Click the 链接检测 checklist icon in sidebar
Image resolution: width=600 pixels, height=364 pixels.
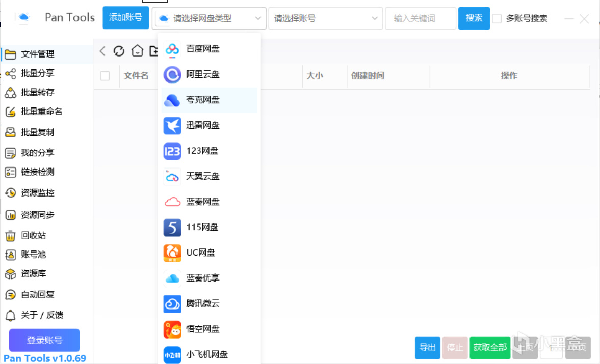pyautogui.click(x=10, y=173)
